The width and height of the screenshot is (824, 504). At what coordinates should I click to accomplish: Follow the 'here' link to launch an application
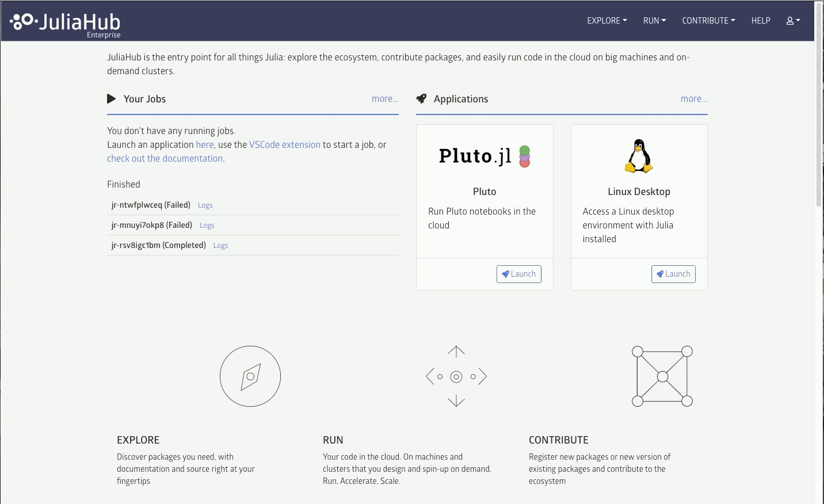(204, 145)
